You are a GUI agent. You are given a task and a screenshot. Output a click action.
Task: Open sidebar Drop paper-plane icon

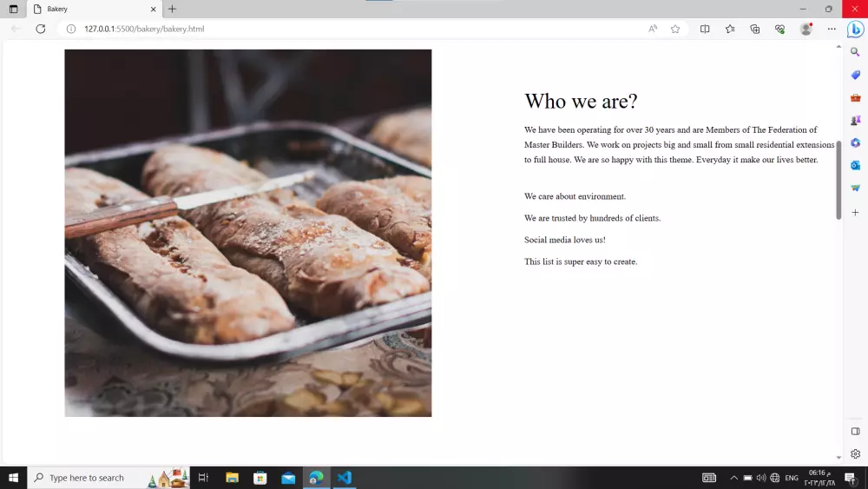855,188
